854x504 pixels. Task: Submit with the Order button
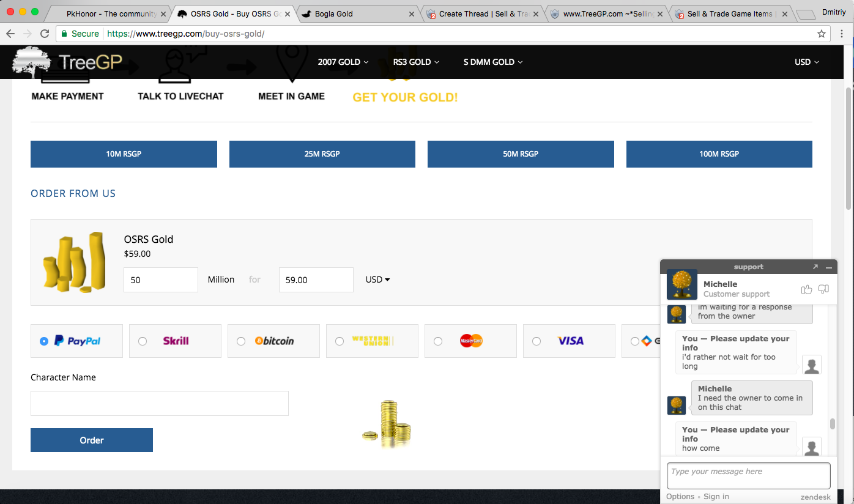tap(92, 440)
